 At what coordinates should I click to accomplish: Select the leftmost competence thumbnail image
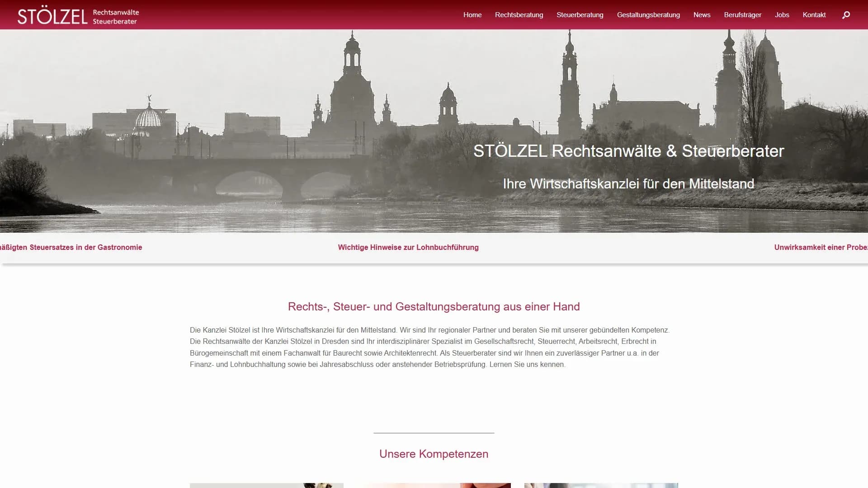(x=266, y=486)
